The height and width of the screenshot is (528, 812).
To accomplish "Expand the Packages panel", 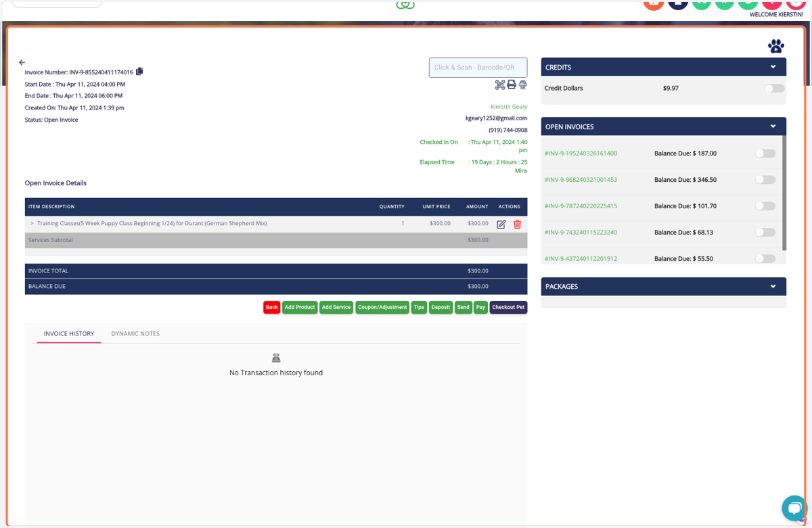I will point(773,287).
